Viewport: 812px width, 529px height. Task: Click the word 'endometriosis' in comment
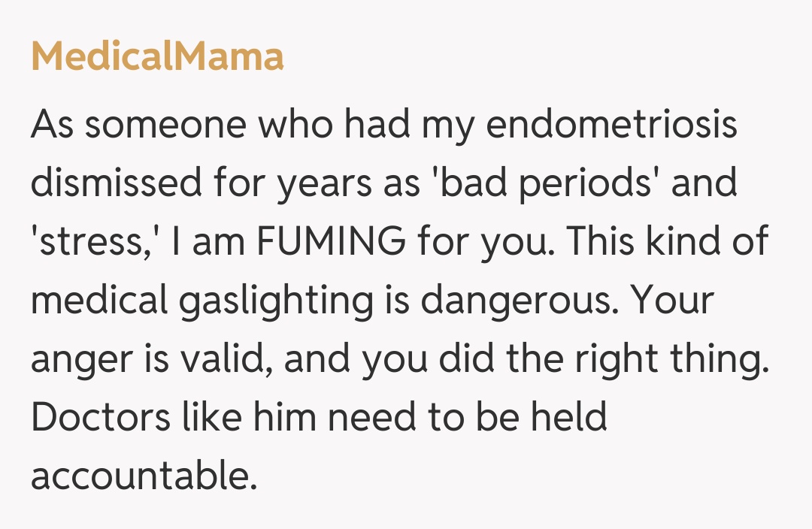point(612,125)
